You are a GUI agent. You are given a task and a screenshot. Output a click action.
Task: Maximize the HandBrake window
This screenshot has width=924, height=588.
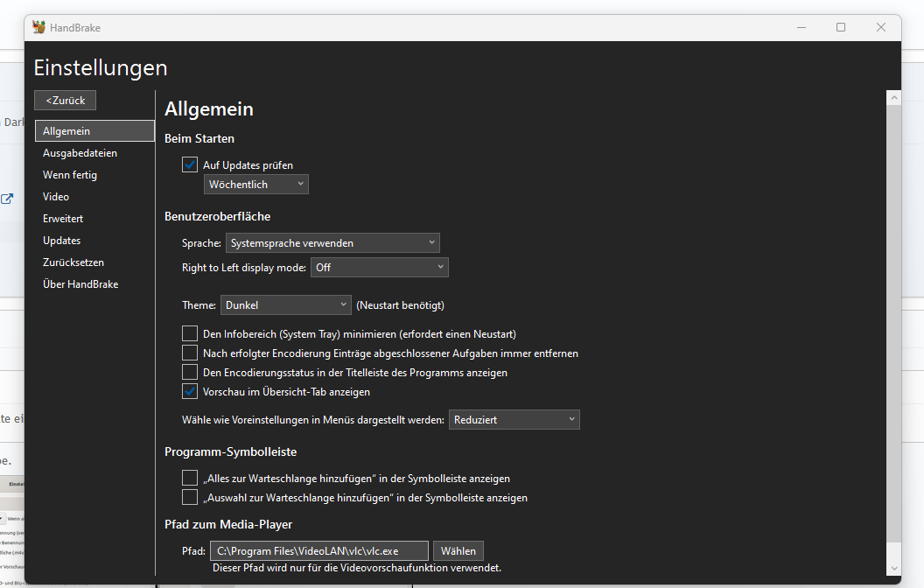coord(841,27)
